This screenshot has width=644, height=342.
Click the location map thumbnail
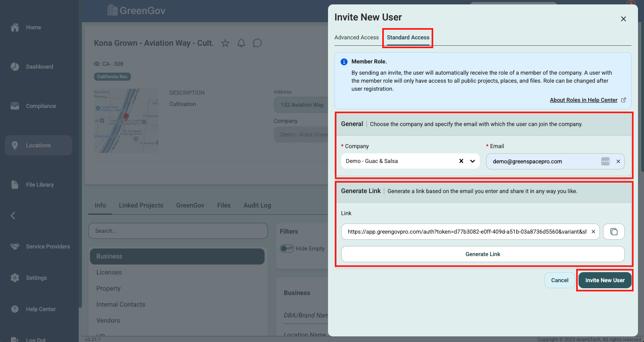[126, 120]
